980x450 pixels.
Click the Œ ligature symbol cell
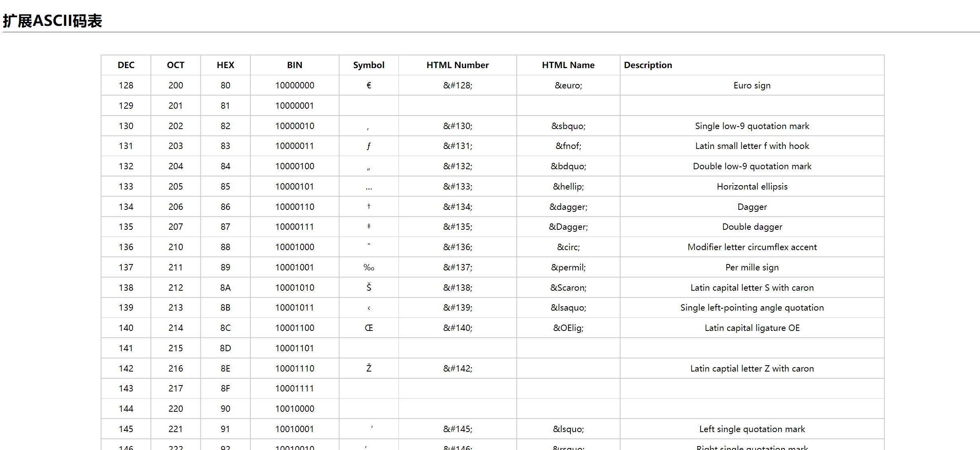tap(369, 328)
